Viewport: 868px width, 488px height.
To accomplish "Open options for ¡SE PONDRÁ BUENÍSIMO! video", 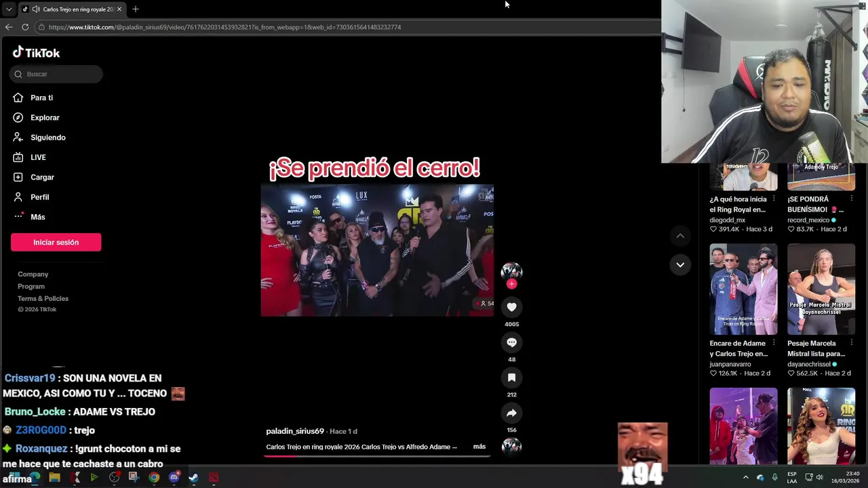I will [851, 199].
